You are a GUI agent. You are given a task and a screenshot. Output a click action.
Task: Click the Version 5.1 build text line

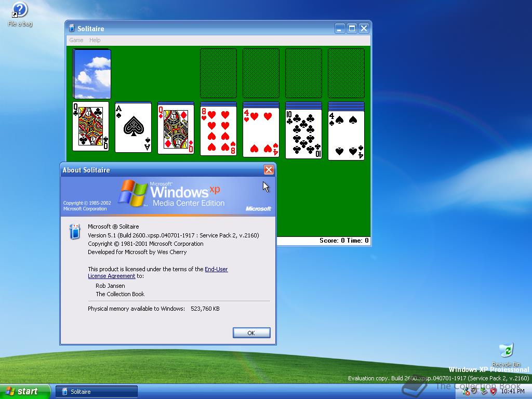click(x=174, y=235)
